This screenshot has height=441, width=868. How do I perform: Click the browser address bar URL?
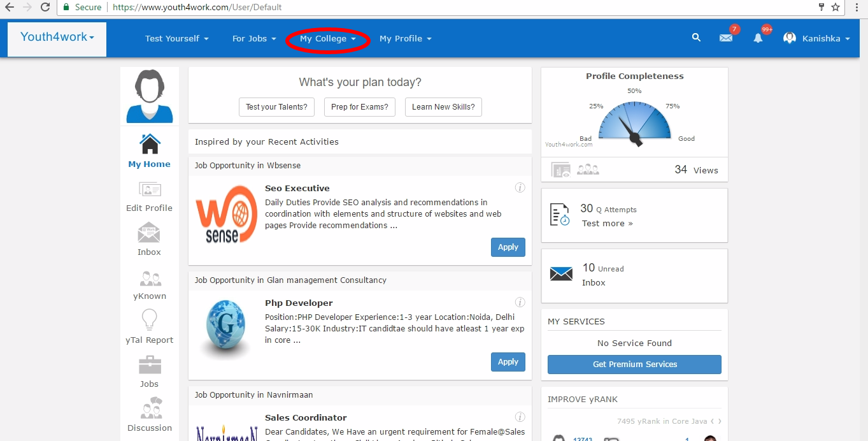(197, 7)
